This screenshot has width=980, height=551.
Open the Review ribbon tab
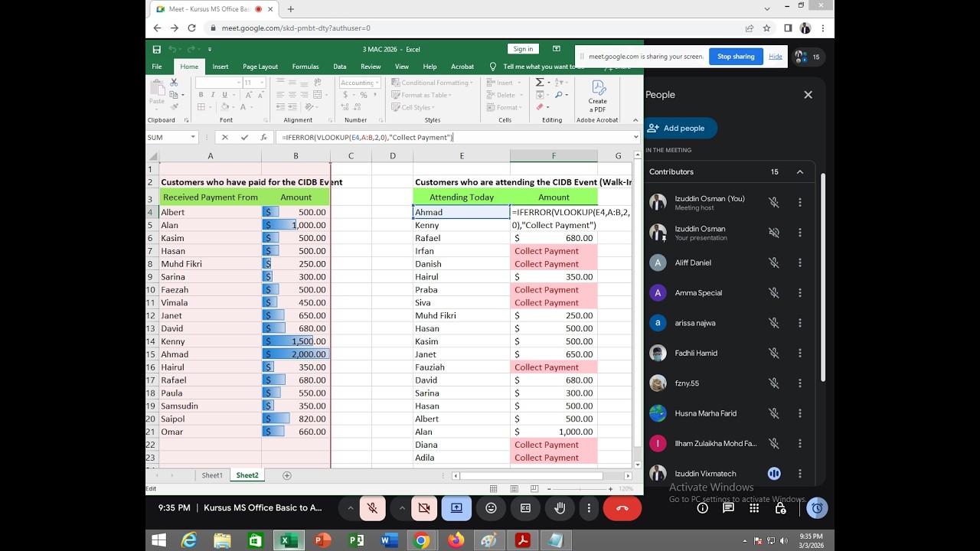(371, 67)
